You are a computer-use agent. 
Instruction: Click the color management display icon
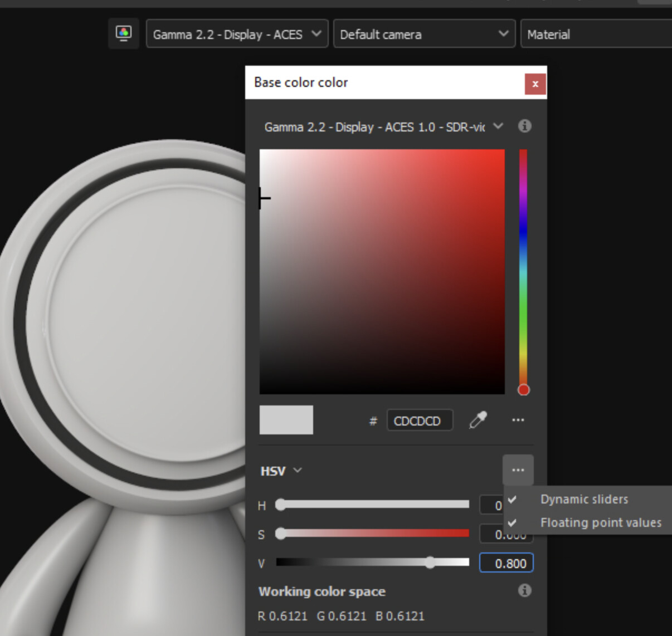click(123, 33)
